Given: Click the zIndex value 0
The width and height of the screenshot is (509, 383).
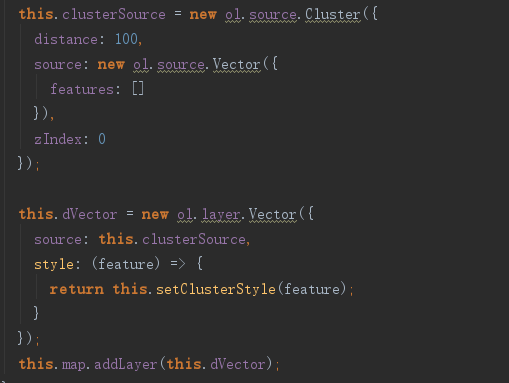Looking at the screenshot, I should click(x=102, y=139).
